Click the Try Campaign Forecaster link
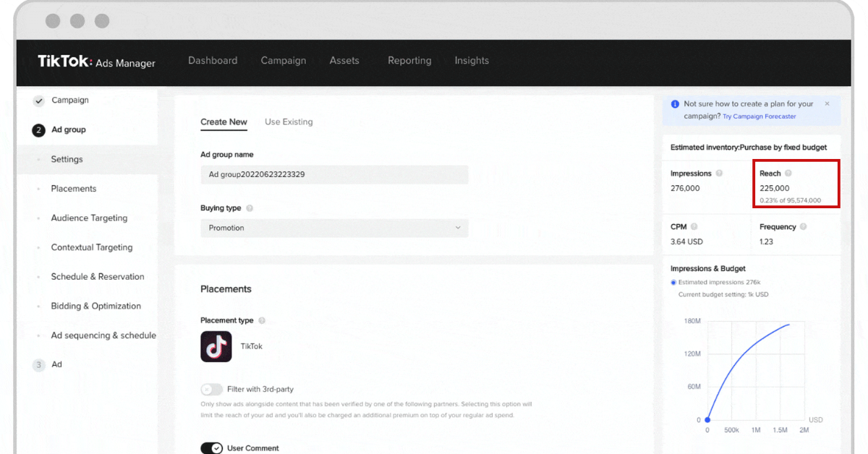Image resolution: width=868 pixels, height=454 pixels. (x=759, y=116)
